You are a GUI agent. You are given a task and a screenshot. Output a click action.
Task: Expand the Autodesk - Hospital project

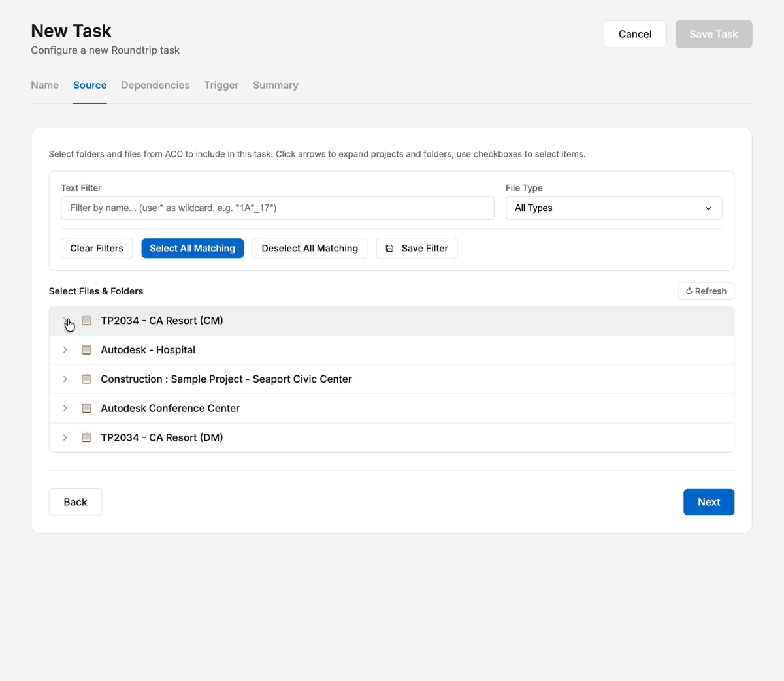click(65, 350)
